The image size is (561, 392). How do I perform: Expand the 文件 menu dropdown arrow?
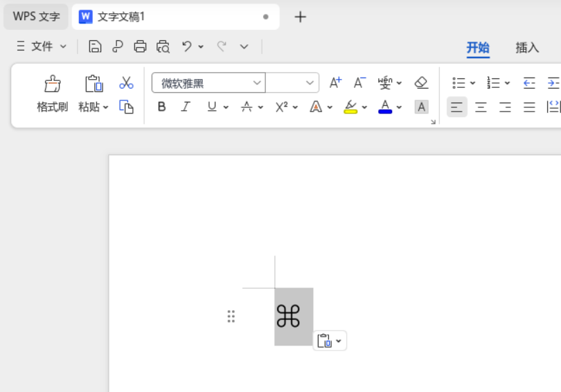63,46
